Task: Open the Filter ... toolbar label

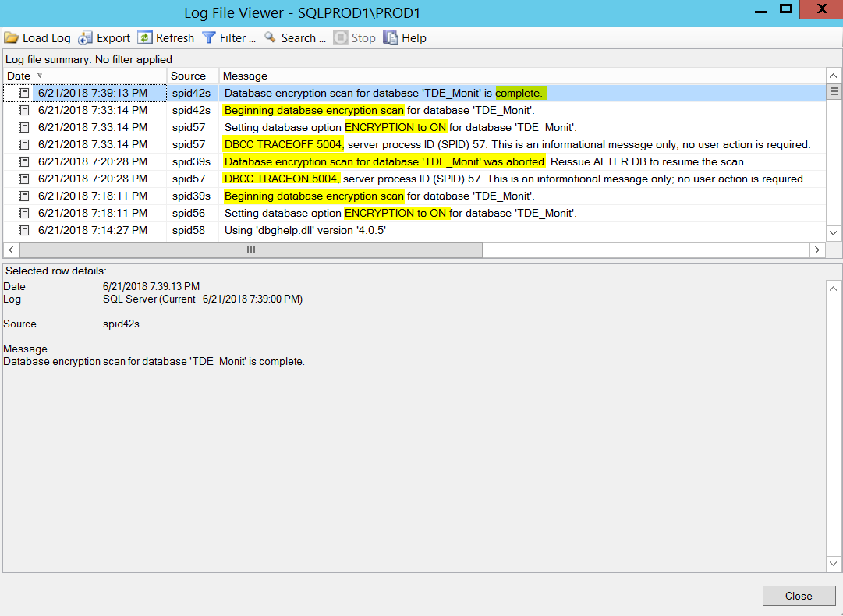Action: pyautogui.click(x=238, y=38)
